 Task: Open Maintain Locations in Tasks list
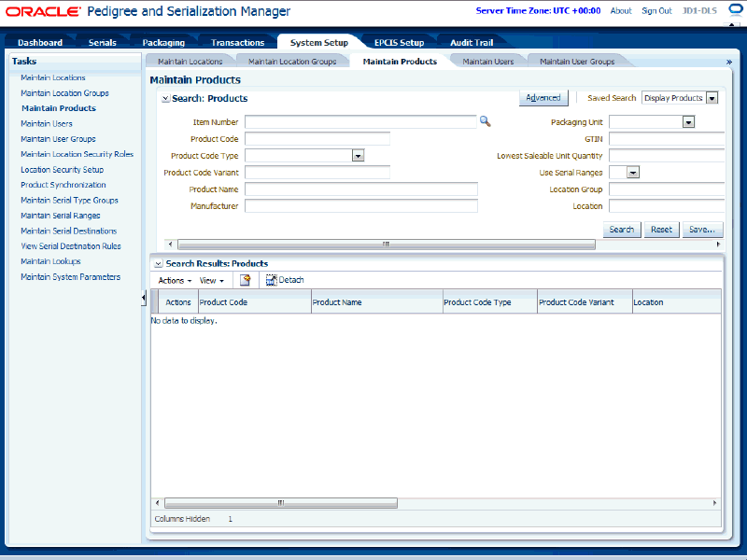53,77
